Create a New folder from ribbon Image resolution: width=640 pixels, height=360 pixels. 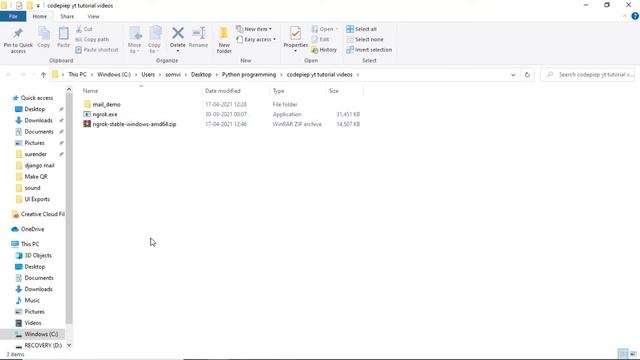[x=224, y=40]
